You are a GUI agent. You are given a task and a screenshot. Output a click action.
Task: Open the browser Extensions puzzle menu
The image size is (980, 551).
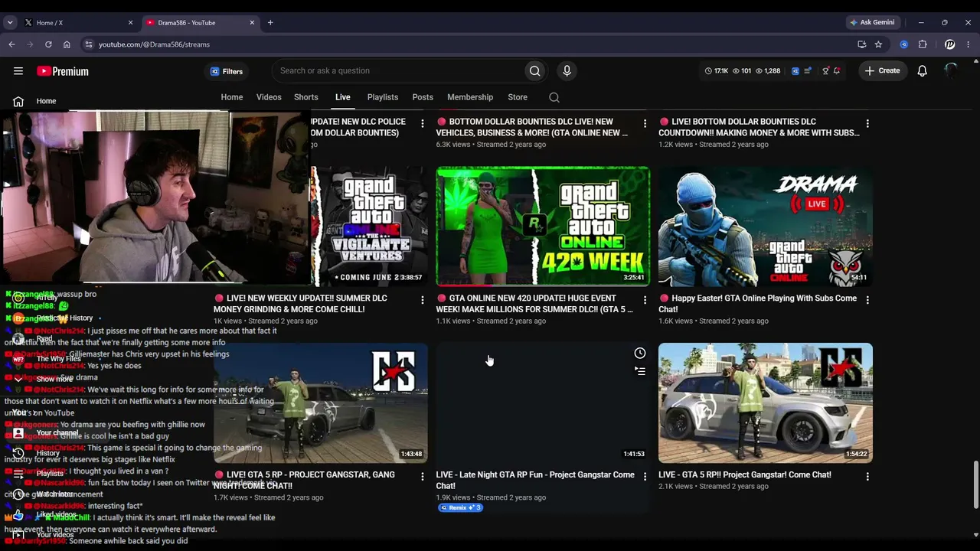[x=923, y=44]
